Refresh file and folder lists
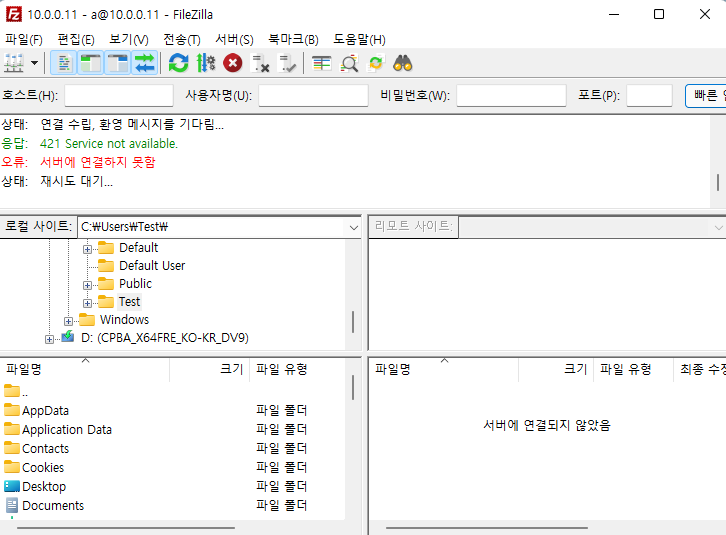726x535 pixels. [178, 63]
